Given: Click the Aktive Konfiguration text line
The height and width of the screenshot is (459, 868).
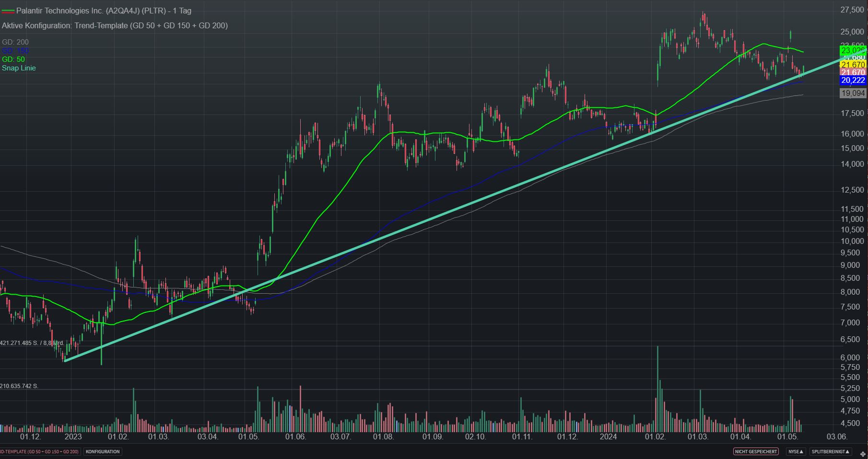Looking at the screenshot, I should (x=115, y=25).
